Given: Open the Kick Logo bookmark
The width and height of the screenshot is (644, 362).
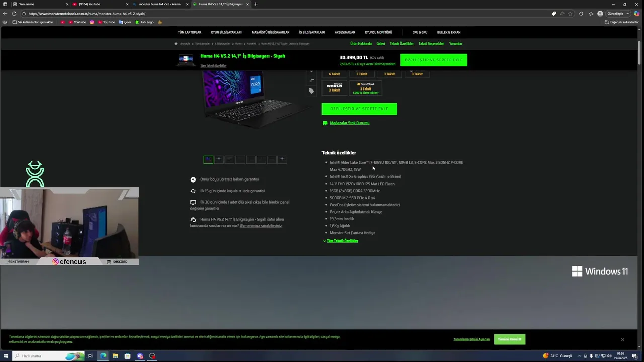Looking at the screenshot, I should 144,22.
